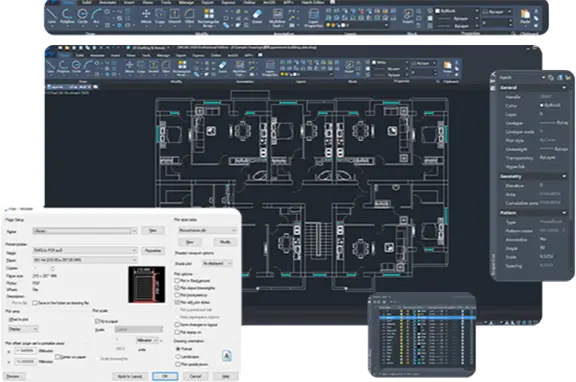Click the Cancel button in plot dialog

pyautogui.click(x=195, y=376)
